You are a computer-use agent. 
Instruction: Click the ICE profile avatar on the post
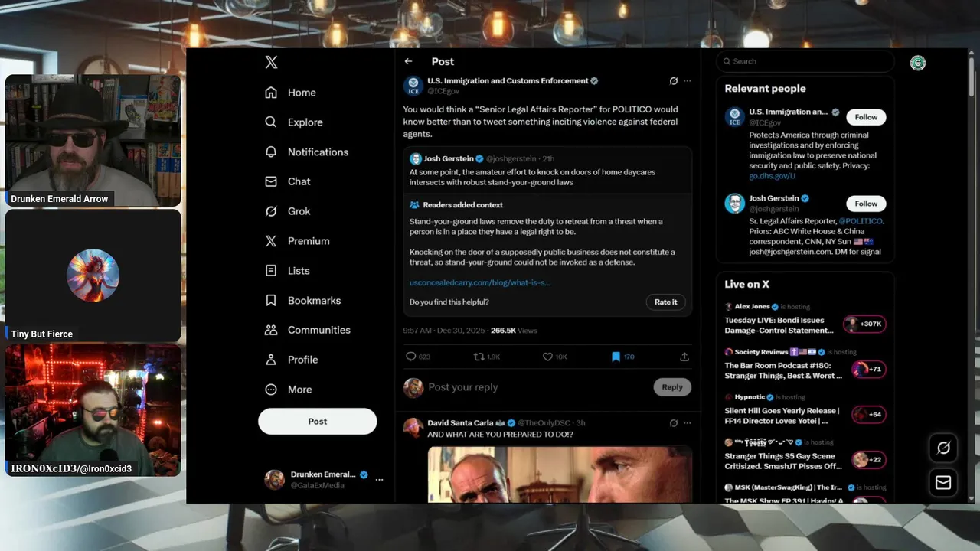click(x=413, y=85)
